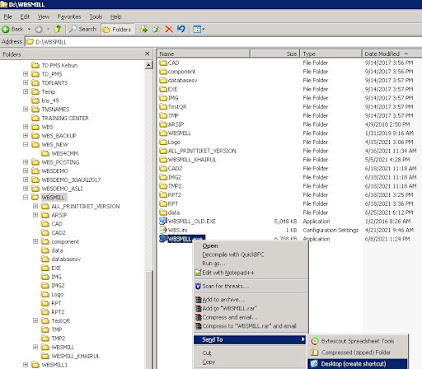Select the TestQR folder icon in file list
The image size is (422, 369).
click(163, 107)
